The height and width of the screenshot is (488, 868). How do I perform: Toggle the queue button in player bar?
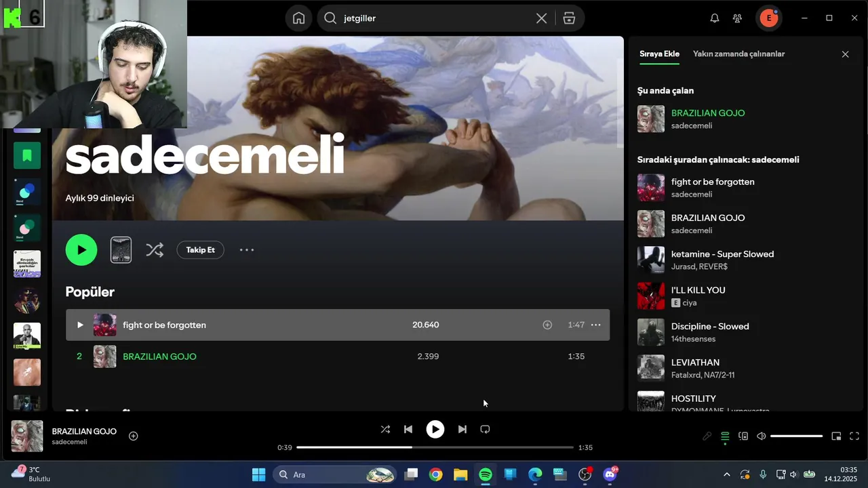point(725,436)
